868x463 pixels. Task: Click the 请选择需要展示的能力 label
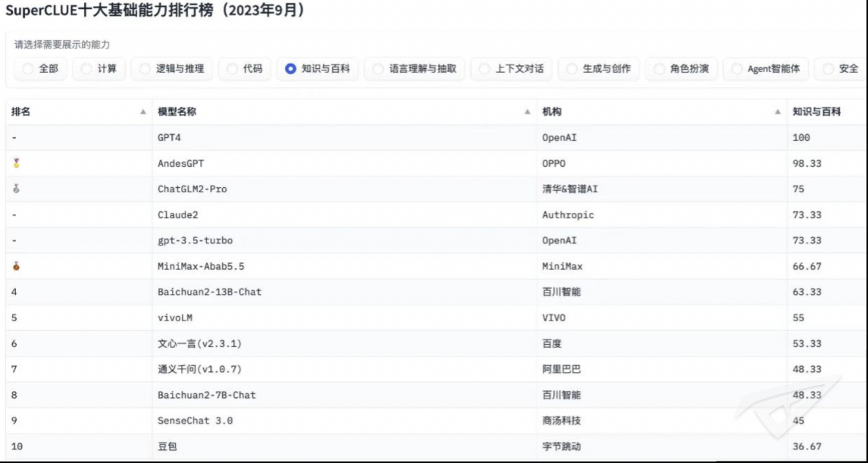click(62, 45)
